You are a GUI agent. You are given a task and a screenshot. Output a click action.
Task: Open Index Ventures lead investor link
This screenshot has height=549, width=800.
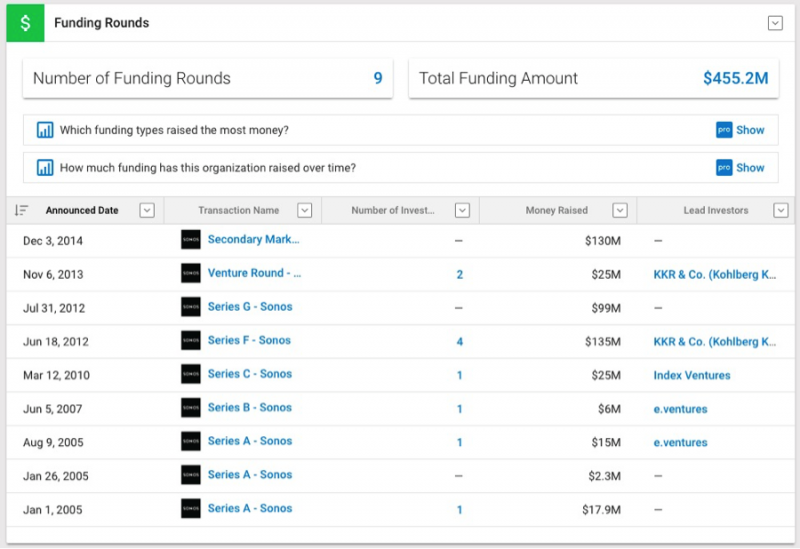tap(692, 376)
